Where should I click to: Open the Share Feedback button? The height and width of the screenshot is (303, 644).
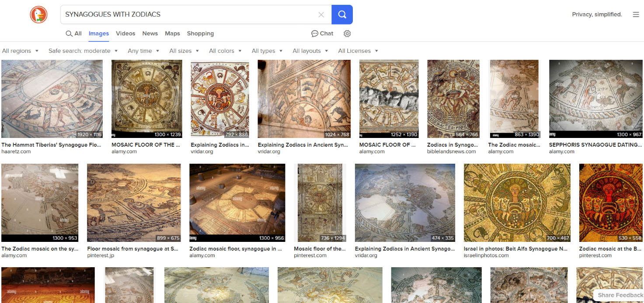[618, 295]
